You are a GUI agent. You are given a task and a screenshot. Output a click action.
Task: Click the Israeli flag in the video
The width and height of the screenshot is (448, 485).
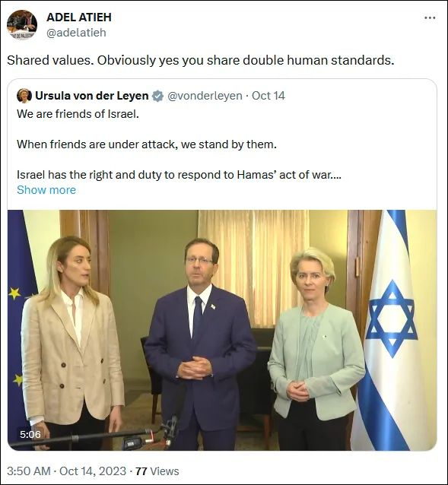coord(391,330)
